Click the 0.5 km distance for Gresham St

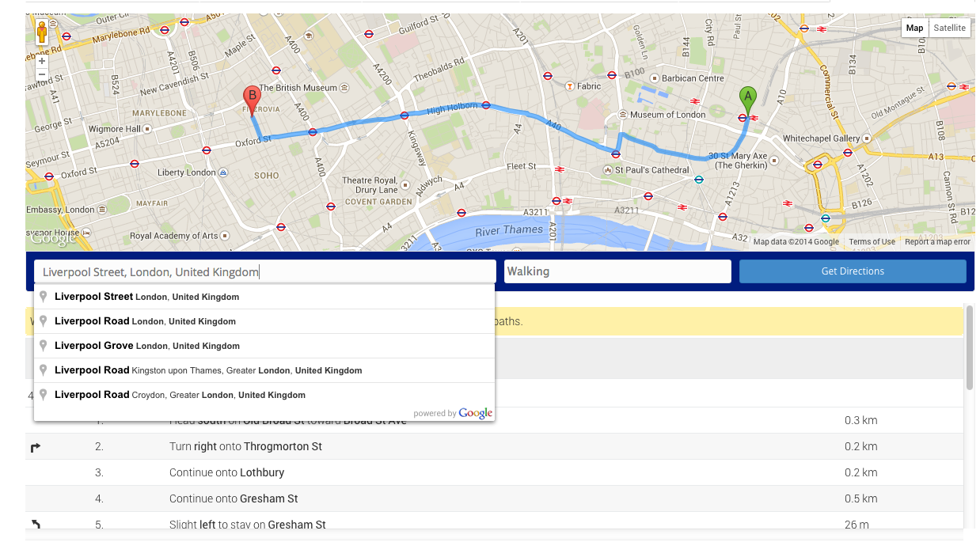click(x=861, y=498)
